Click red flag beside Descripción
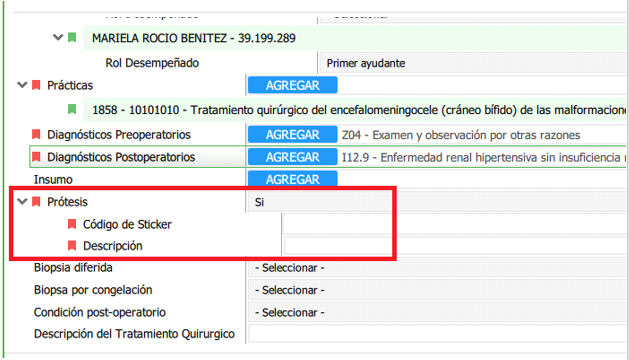 point(72,246)
